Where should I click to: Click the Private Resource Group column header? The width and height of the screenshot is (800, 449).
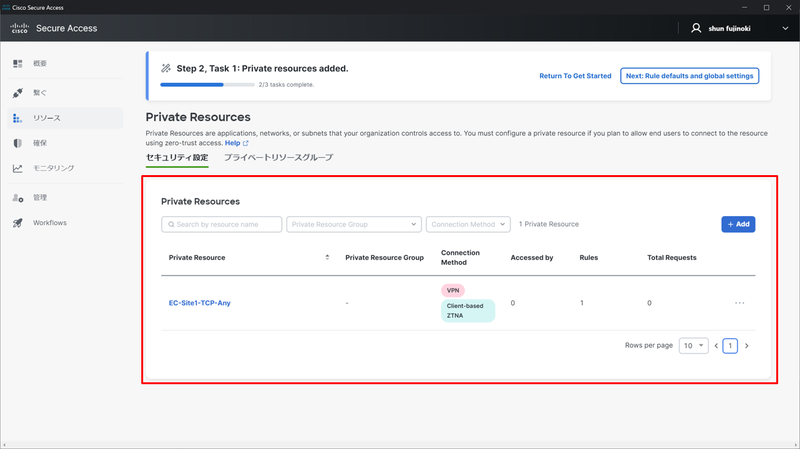[x=384, y=258]
